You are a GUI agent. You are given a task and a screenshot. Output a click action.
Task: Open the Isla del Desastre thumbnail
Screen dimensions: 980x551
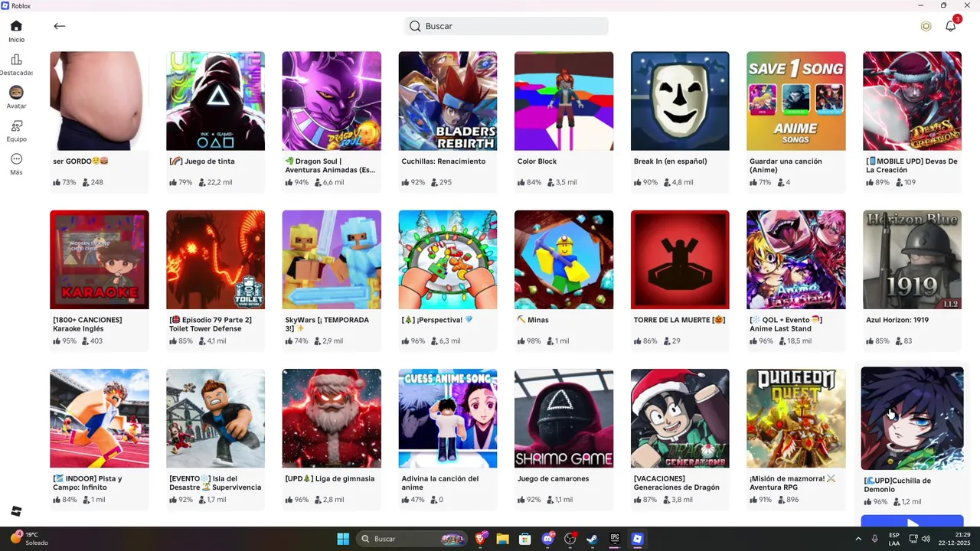pyautogui.click(x=215, y=418)
